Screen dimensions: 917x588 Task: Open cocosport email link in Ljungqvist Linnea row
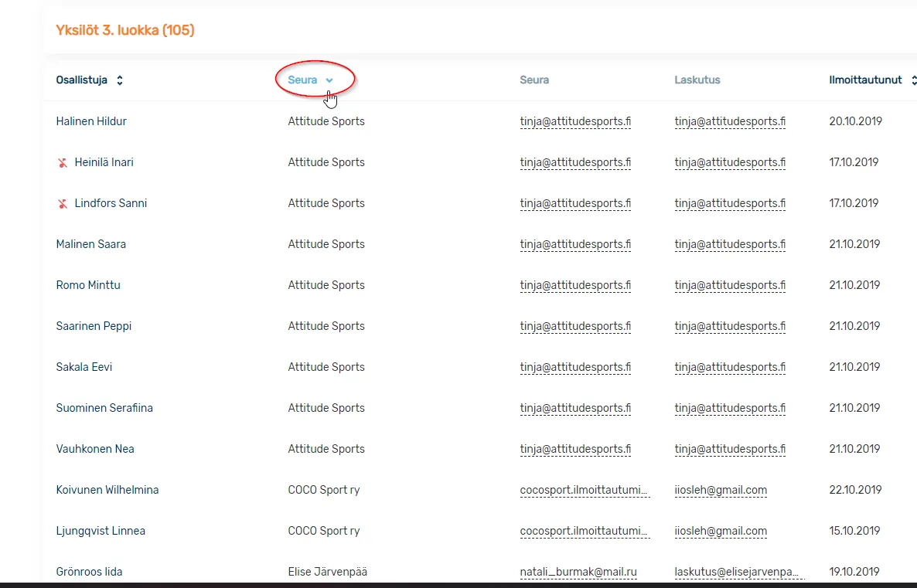(585, 531)
